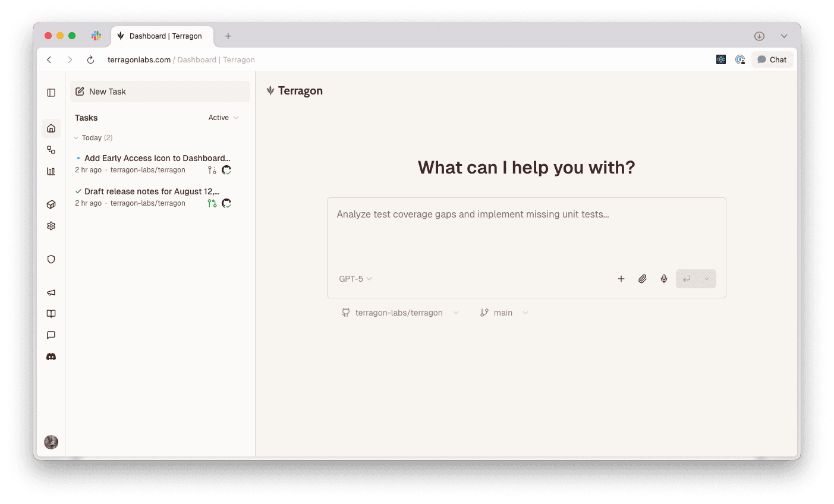Click the security shield sidebar icon
The image size is (834, 504).
click(51, 259)
